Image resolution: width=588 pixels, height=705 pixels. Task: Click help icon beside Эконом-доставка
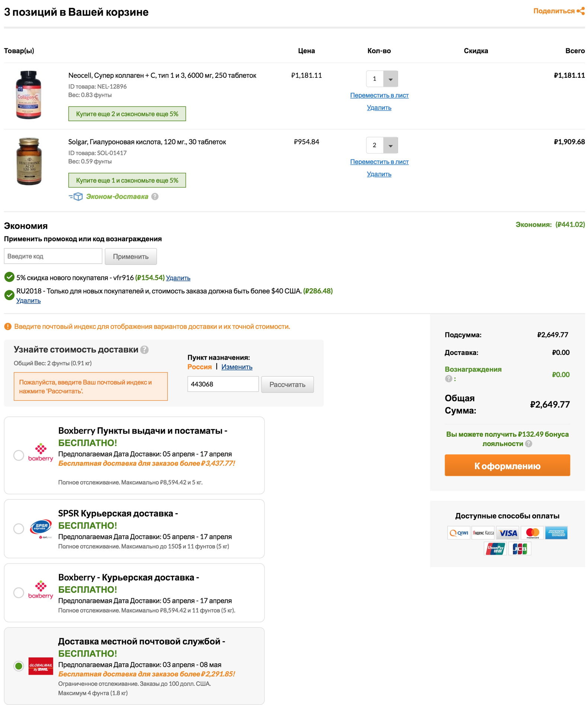[x=155, y=197]
